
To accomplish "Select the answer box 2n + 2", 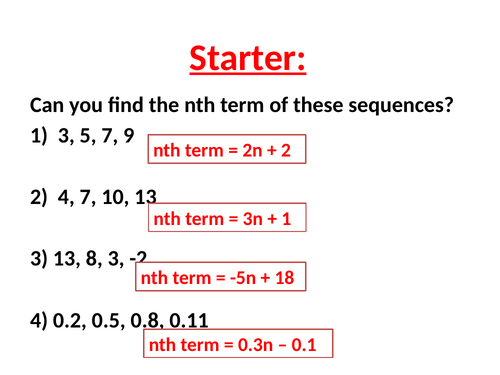I will (x=227, y=149).
